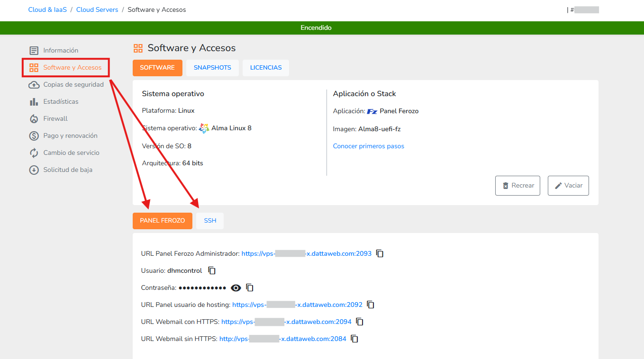Open the LICENCIAS tab
This screenshot has width=644, height=359.
point(265,68)
